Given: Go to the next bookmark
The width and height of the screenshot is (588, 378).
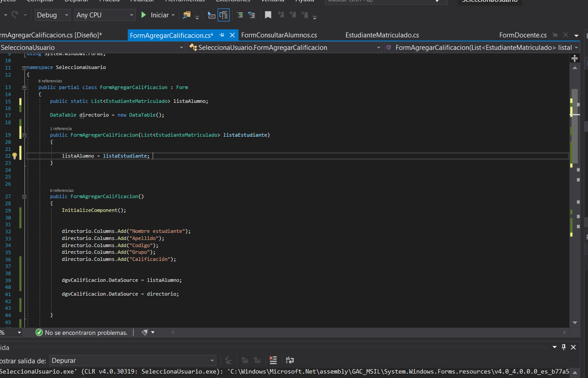Looking at the screenshot, I should [292, 15].
